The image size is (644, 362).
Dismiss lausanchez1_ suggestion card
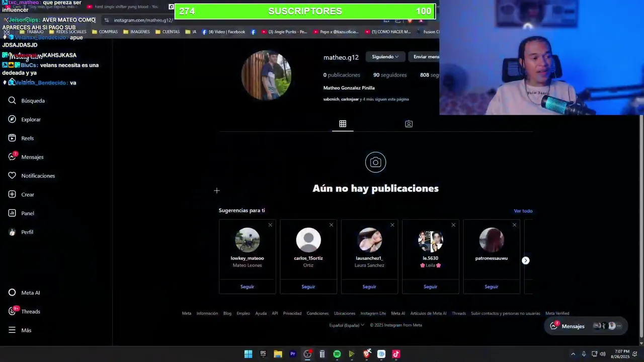point(392,225)
